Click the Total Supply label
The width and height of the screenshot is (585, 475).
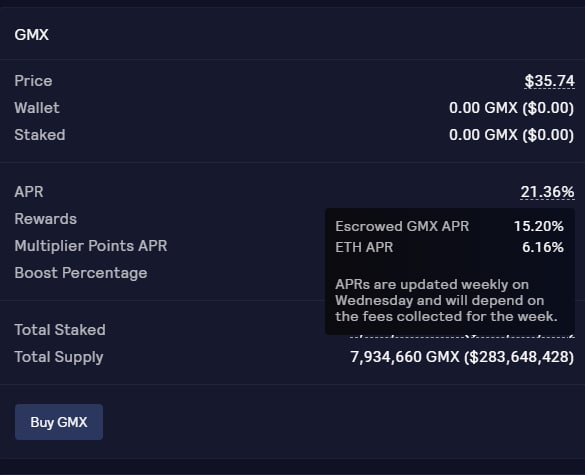[x=59, y=357]
